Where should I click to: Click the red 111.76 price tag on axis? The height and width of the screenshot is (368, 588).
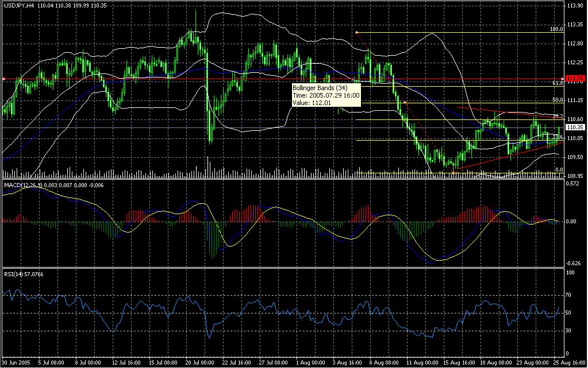575,78
